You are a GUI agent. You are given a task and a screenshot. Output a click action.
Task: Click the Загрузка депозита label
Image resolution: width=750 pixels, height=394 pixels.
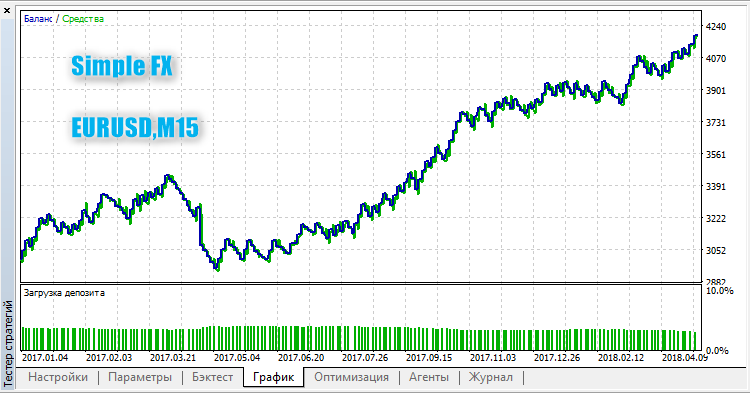click(x=64, y=293)
